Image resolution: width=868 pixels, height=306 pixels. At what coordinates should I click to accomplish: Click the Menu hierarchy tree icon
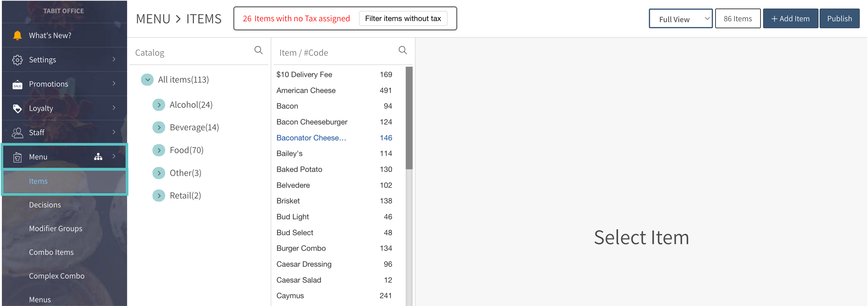(x=98, y=157)
